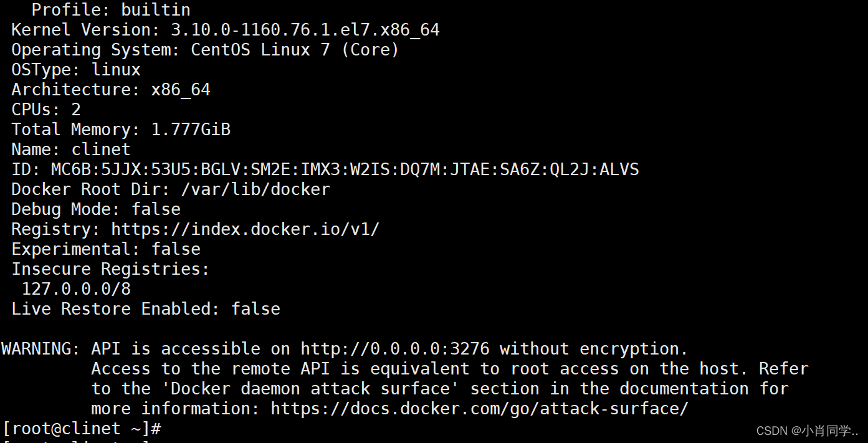The height and width of the screenshot is (443, 868).
Task: Click the CentOS Linux 7 (Core) text
Action: point(295,50)
